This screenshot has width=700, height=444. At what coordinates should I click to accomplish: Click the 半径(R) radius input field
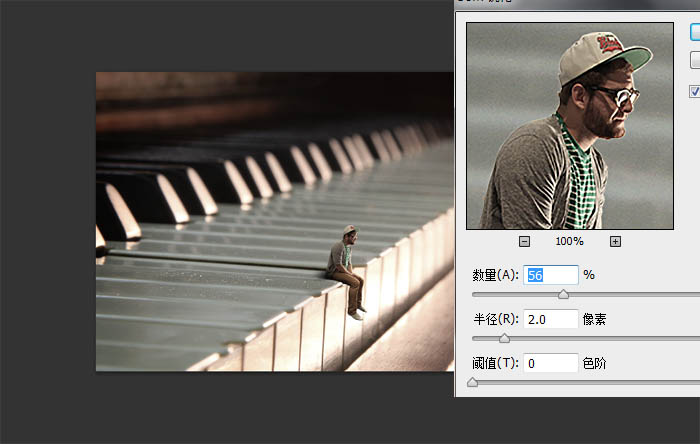coord(551,320)
